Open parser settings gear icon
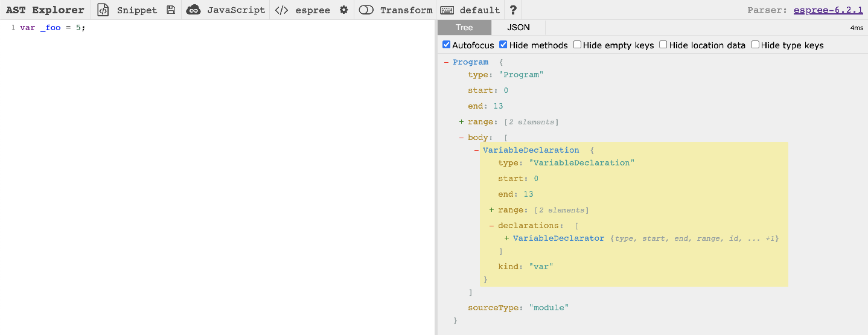This screenshot has width=868, height=335. [x=344, y=10]
